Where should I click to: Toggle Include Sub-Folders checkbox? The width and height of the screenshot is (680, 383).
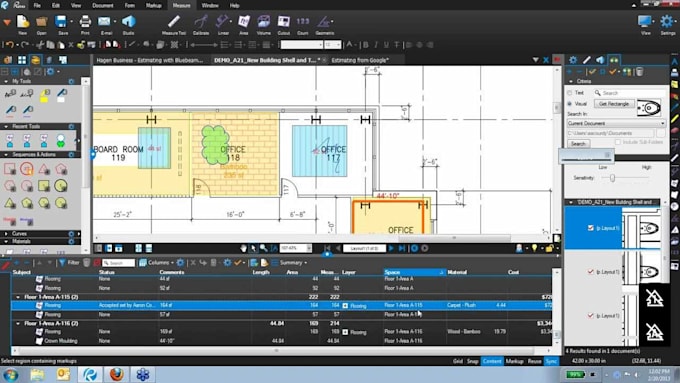point(618,142)
